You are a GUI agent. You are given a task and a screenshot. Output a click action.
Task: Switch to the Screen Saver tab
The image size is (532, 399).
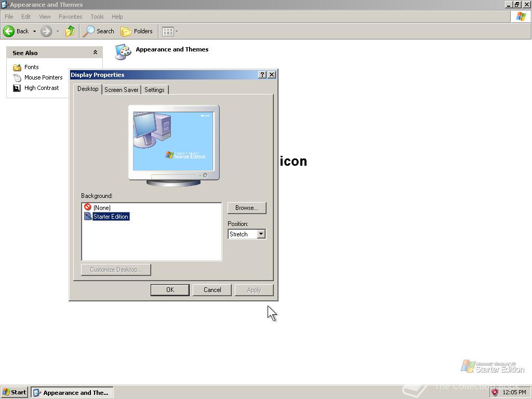pos(122,89)
